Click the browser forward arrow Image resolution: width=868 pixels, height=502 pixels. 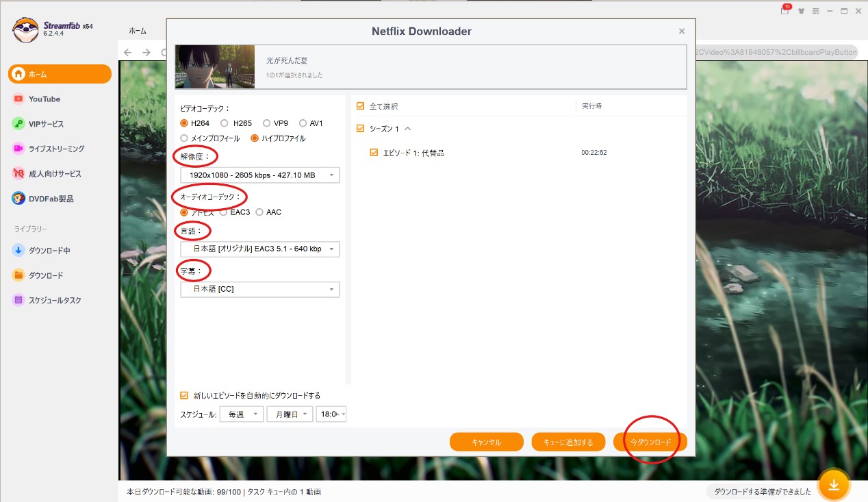point(146,52)
